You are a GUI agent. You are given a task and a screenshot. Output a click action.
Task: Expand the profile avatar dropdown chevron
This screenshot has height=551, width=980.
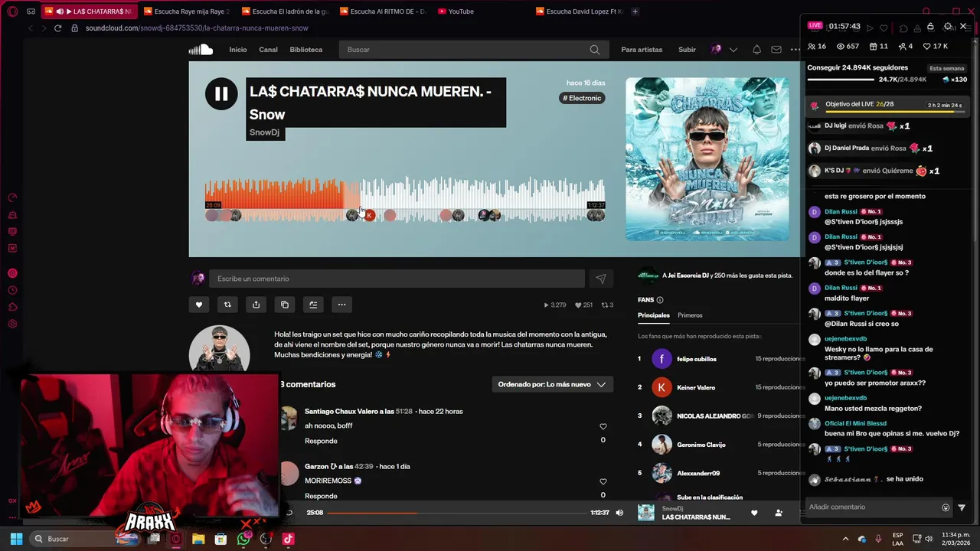coord(733,50)
